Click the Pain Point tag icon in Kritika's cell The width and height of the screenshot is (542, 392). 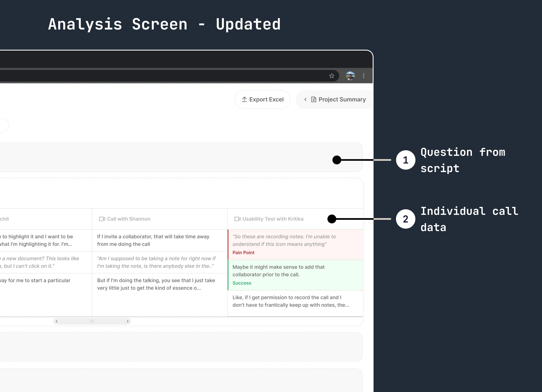tap(243, 252)
